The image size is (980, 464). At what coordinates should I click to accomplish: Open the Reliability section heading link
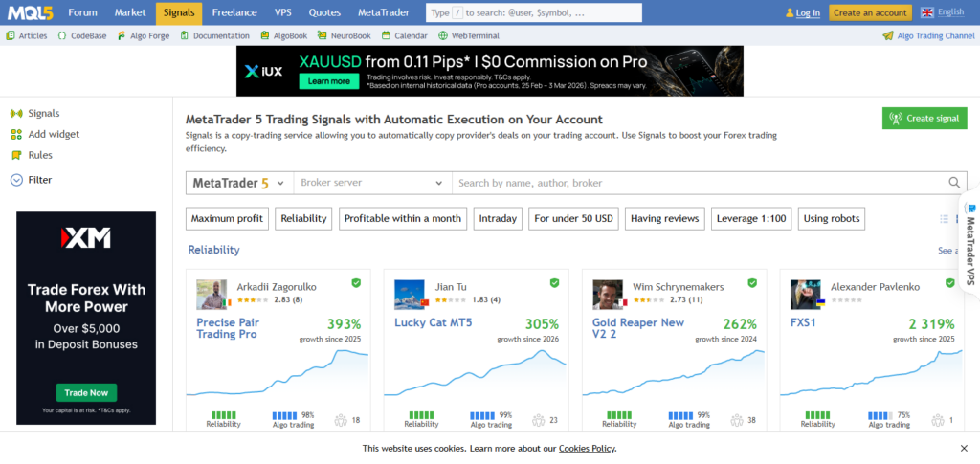pos(213,250)
